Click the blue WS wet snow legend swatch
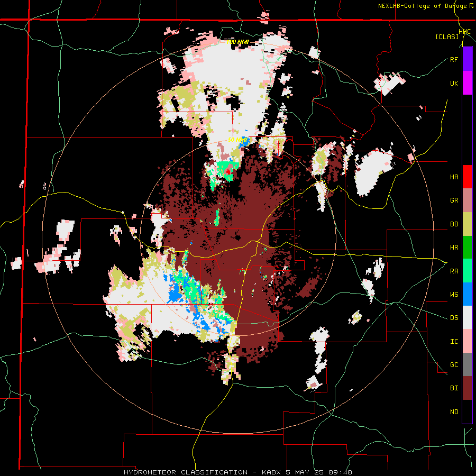Viewport: 476px width, 476px height. [x=467, y=294]
